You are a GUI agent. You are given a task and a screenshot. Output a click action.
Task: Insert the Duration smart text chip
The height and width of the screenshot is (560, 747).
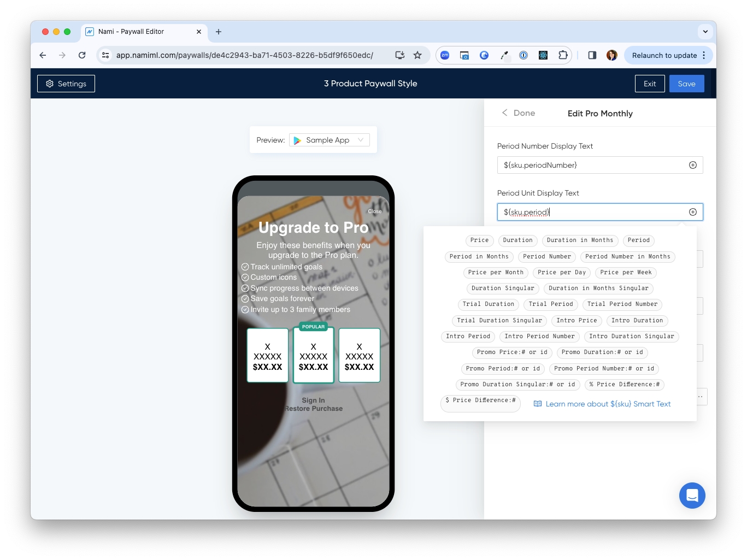[x=518, y=240]
